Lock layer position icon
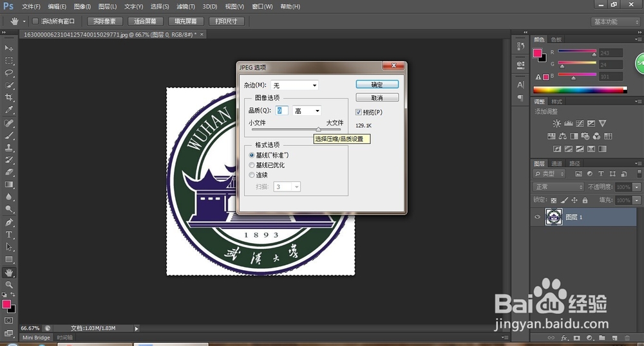The height and width of the screenshot is (346, 644). click(x=574, y=200)
